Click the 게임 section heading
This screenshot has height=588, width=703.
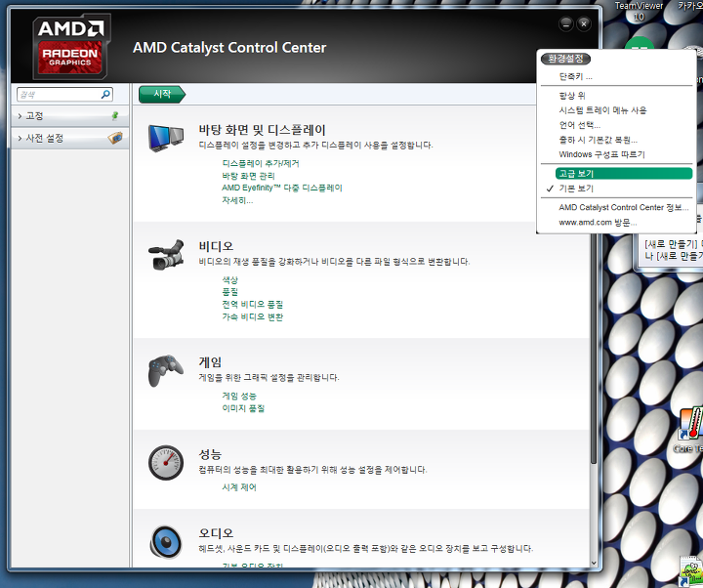(210, 362)
